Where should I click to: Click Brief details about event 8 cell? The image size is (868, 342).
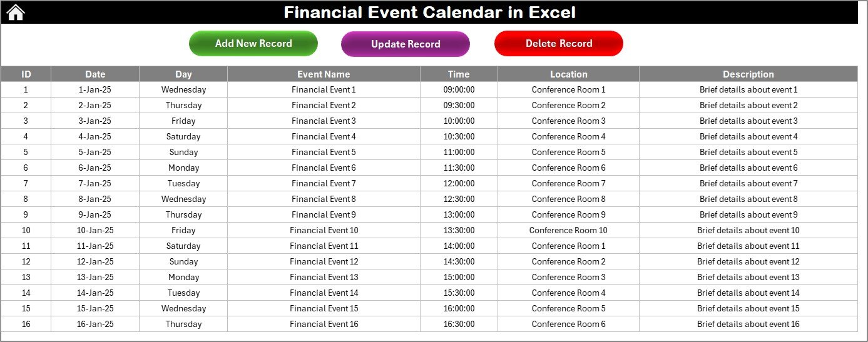(748, 199)
